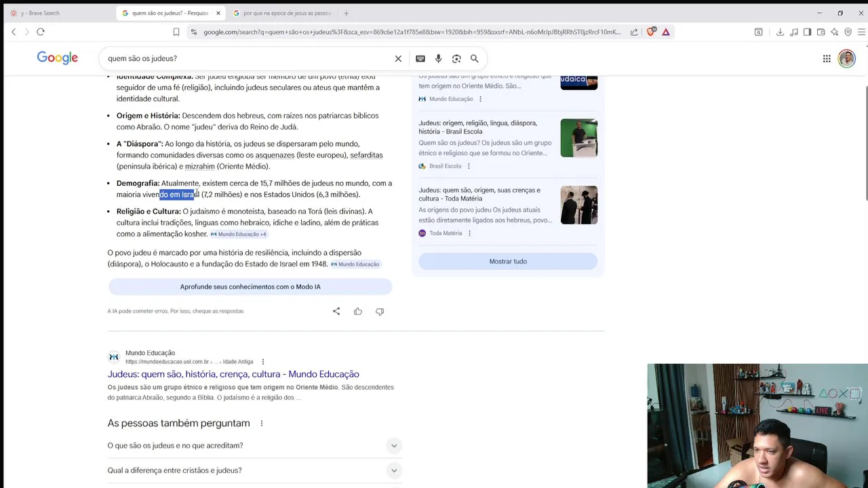Open Toda Matéria 'Judeus: quem são, origem' source
Image resolution: width=868 pixels, height=488 pixels.
pos(479,195)
